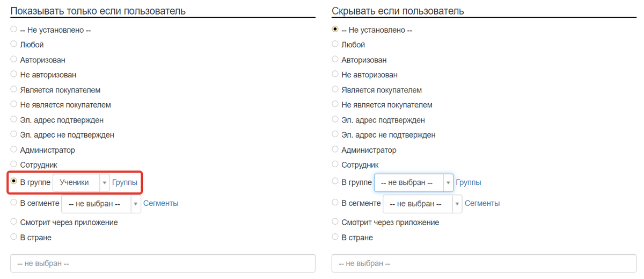
Task: Open 'Группы' link in hide column
Action: (x=469, y=183)
